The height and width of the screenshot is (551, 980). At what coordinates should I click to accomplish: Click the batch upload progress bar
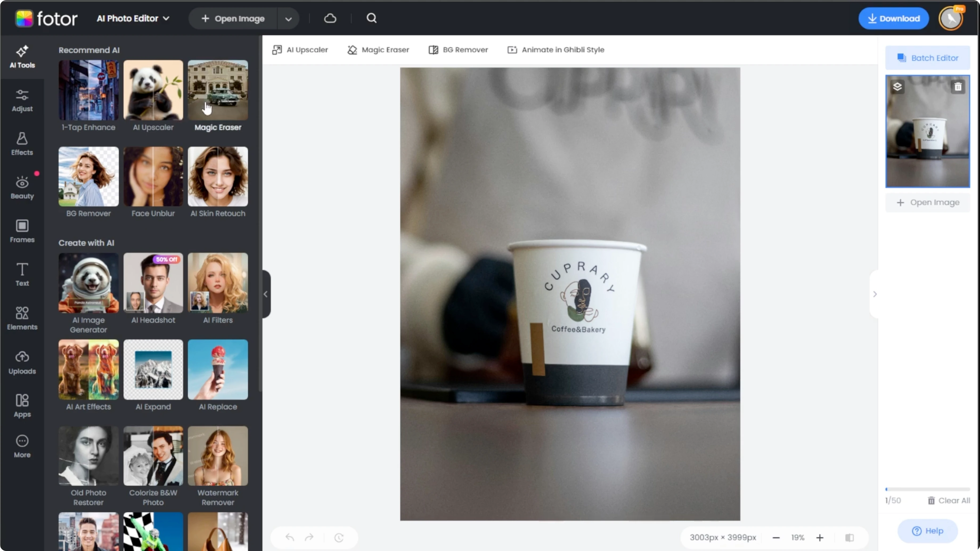point(928,490)
